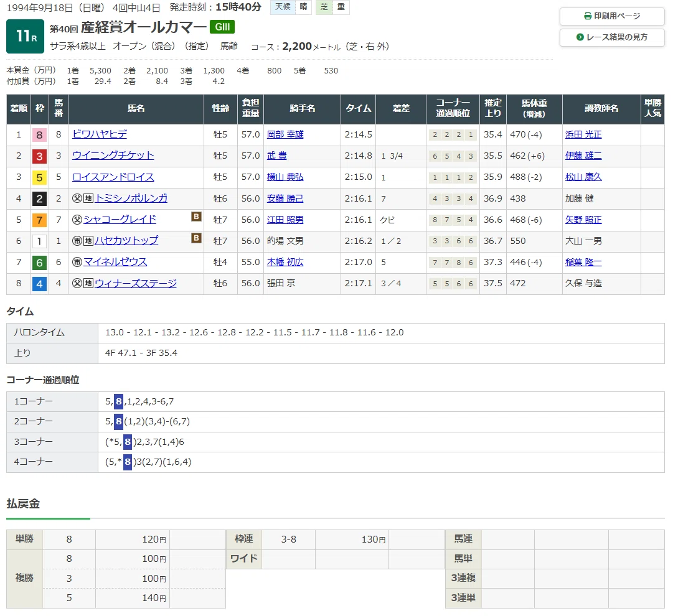The height and width of the screenshot is (616, 673).
Task: Click blinker B icon on ハセカツトップ row
Action: 196,238
